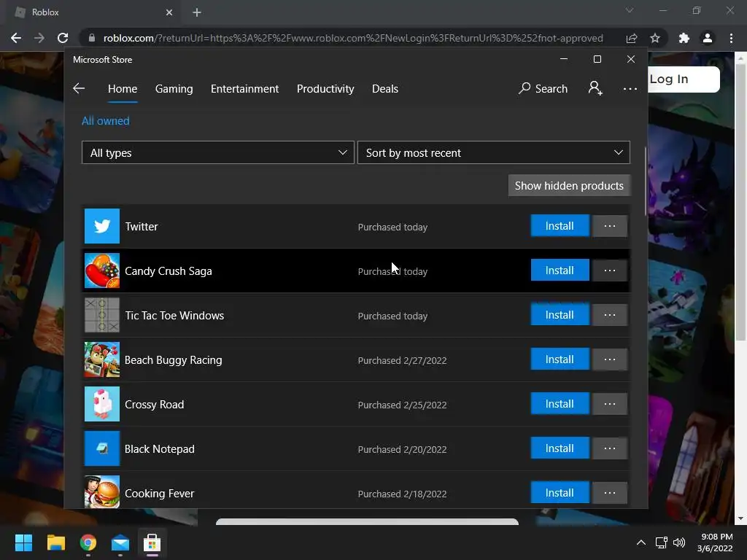
Task: Open the volume control in system tray
Action: [679, 542]
